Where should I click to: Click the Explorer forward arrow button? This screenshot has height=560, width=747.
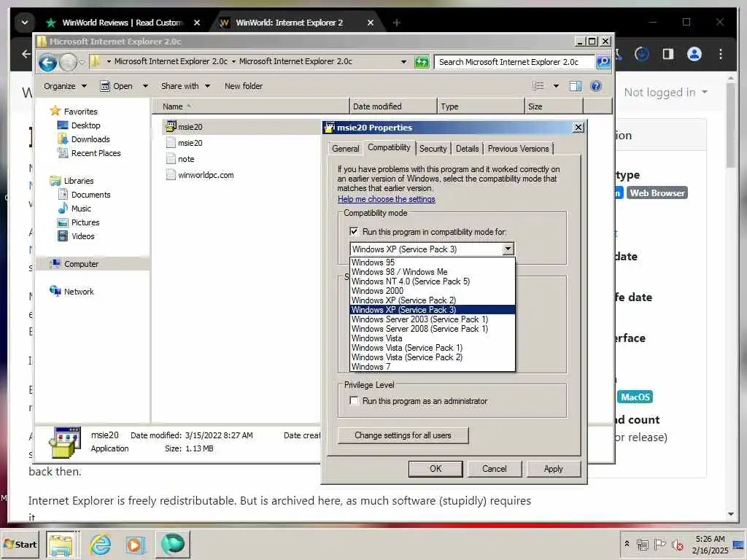point(68,63)
